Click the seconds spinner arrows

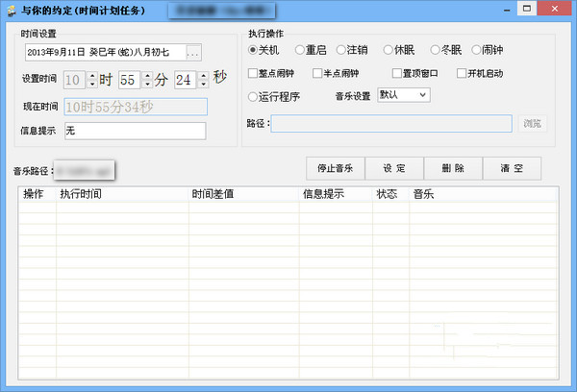203,79
